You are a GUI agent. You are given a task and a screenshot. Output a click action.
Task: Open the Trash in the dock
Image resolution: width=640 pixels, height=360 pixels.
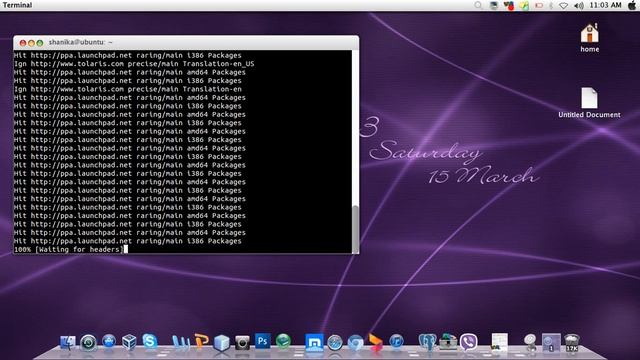(x=571, y=342)
